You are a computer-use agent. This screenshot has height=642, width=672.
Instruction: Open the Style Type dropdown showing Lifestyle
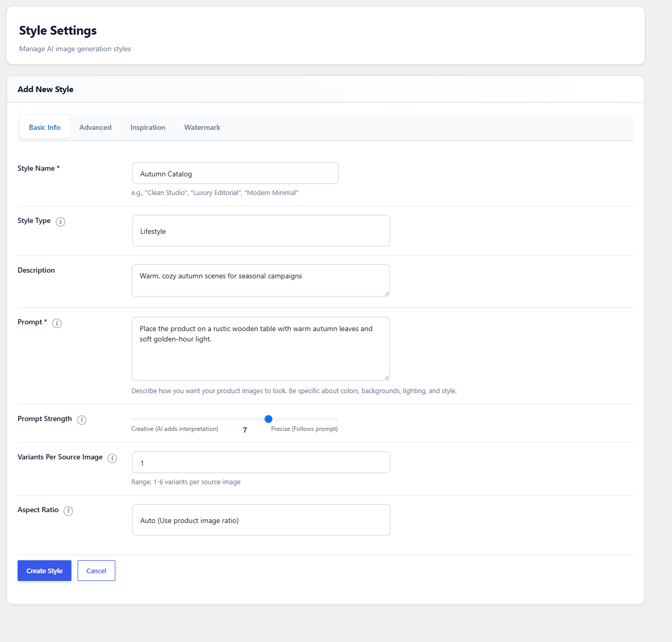click(x=261, y=231)
